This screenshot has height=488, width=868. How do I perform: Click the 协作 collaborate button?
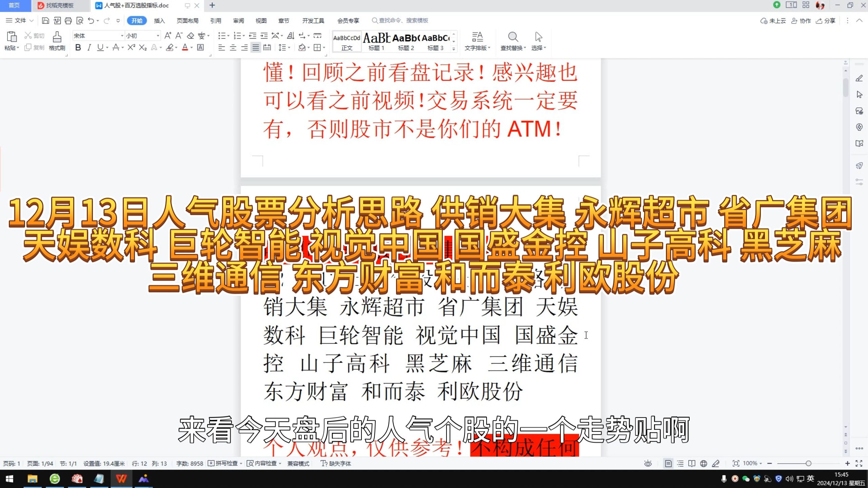[801, 21]
